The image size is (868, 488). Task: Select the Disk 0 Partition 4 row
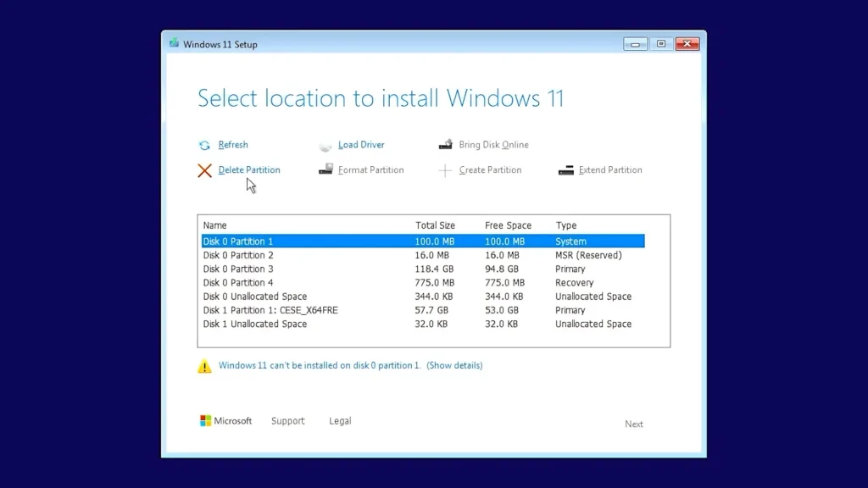pos(423,283)
